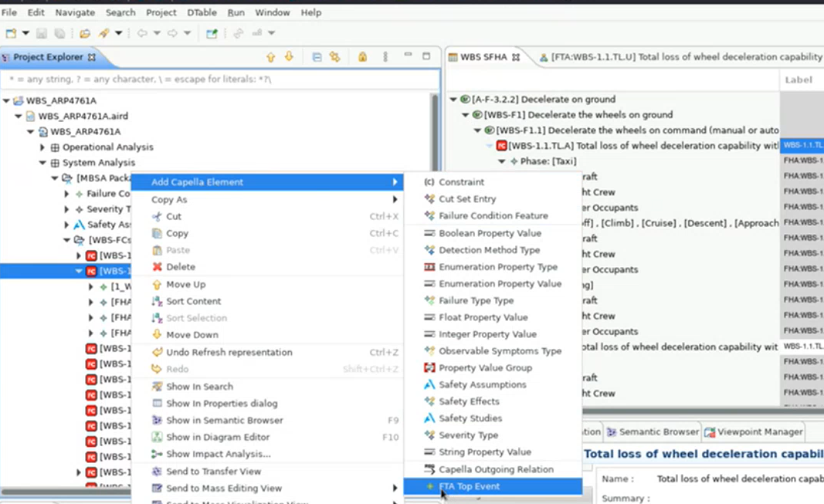Collapse the WBS_ARP4761A.aird node
824x504 pixels.
19,116
